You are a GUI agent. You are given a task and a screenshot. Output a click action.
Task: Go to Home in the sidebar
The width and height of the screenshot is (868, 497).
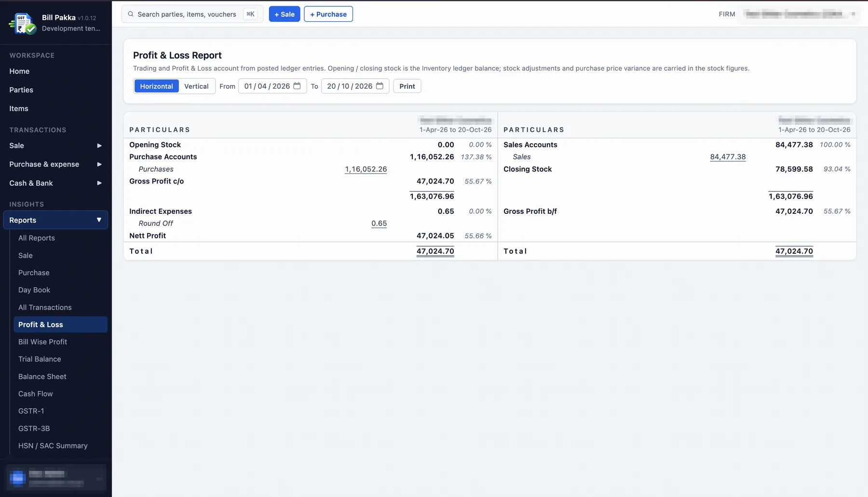point(55,71)
